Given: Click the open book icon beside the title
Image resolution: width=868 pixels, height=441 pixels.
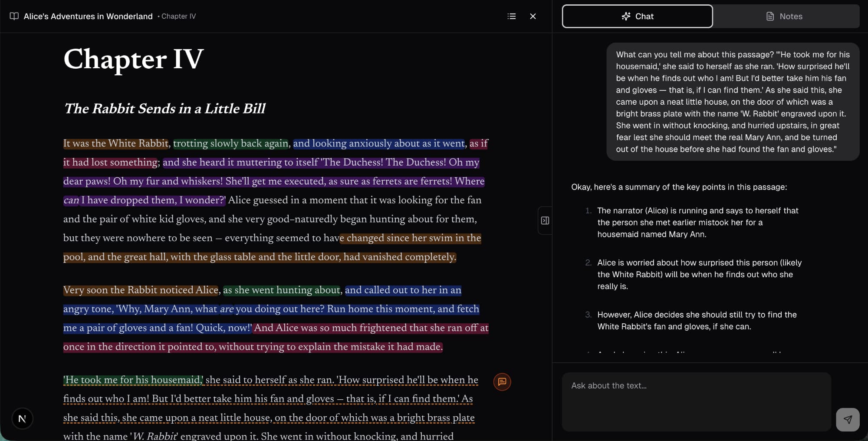Looking at the screenshot, I should point(14,16).
